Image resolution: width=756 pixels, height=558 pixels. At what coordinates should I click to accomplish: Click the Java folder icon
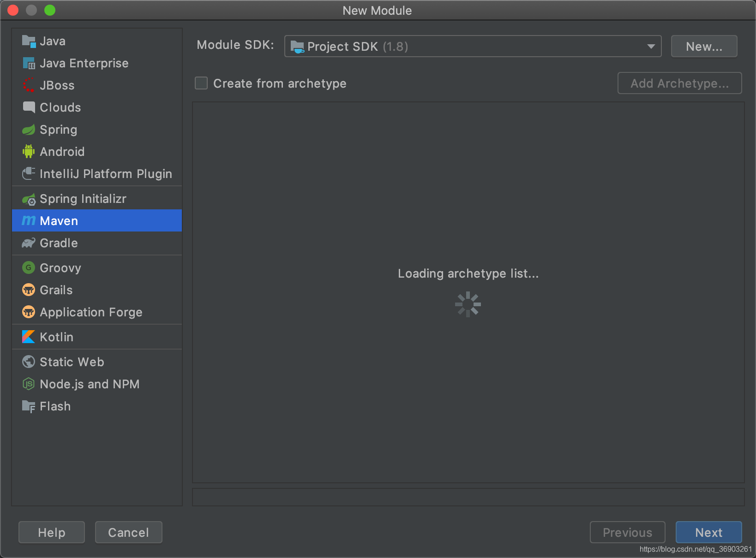click(29, 41)
